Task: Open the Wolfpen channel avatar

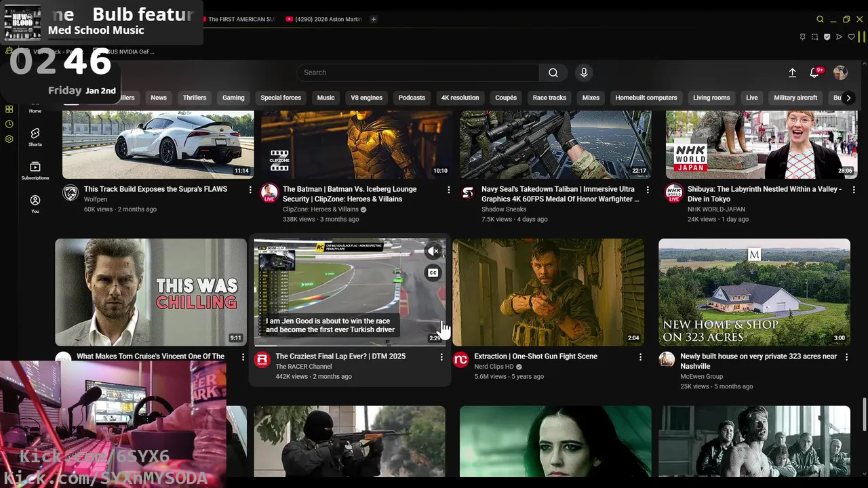Action: tap(71, 192)
